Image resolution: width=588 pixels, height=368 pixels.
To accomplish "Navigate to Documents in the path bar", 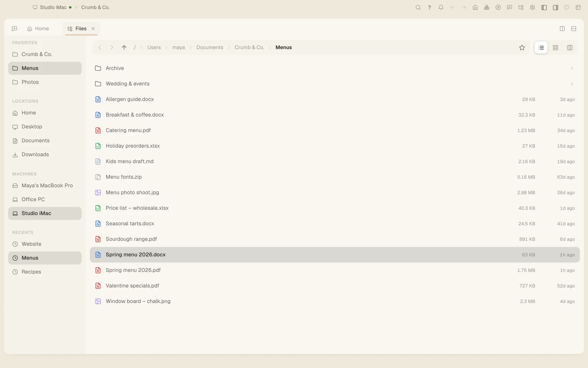I will (210, 47).
